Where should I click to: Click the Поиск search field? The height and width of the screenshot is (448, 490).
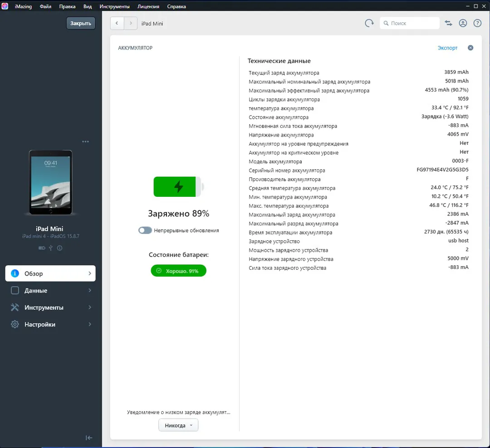click(x=409, y=23)
